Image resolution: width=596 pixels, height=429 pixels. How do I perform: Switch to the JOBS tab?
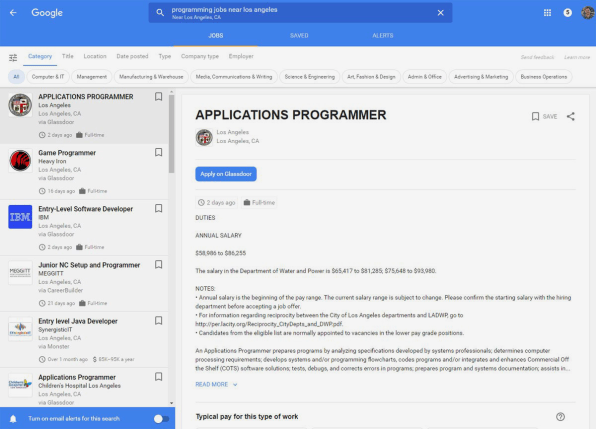coord(216,35)
